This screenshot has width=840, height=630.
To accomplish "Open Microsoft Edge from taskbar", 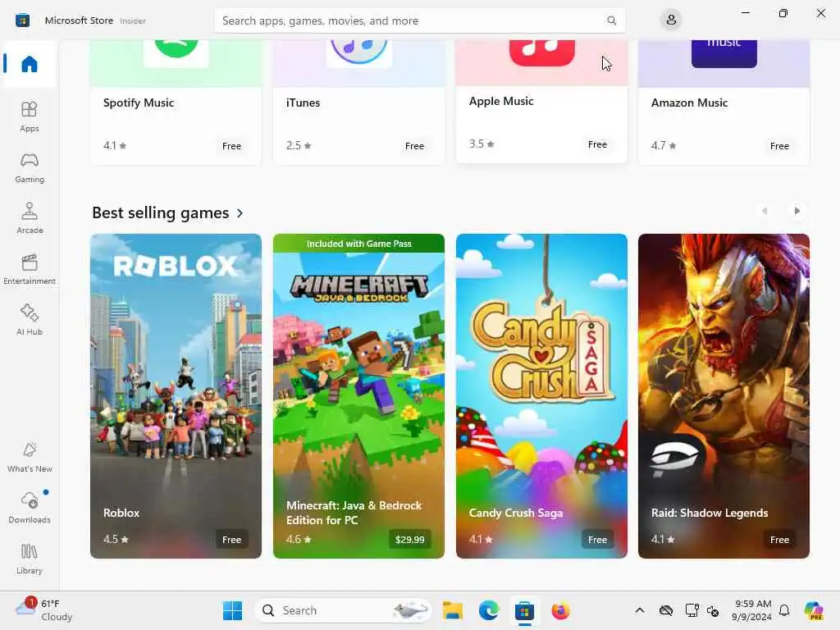I will (x=489, y=610).
